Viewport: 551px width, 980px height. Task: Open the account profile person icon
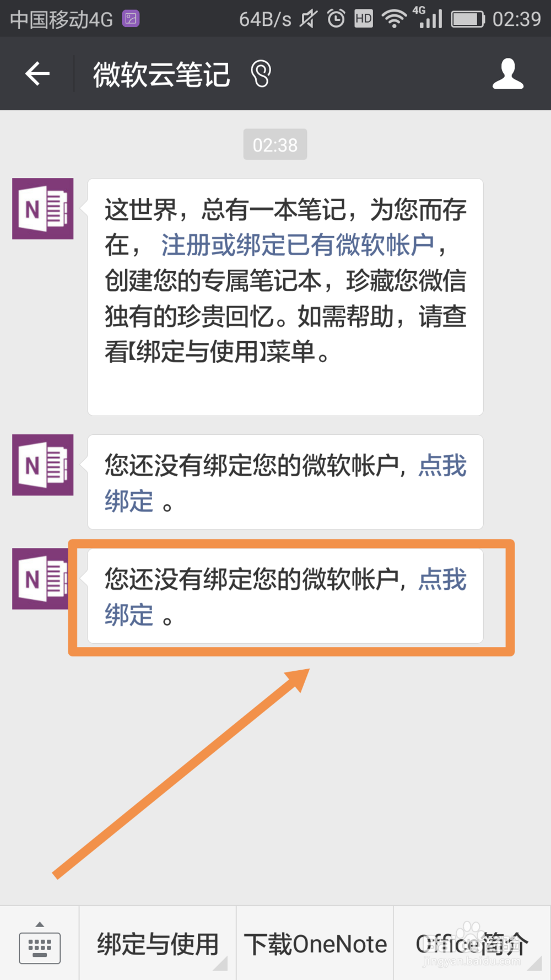[x=507, y=74]
